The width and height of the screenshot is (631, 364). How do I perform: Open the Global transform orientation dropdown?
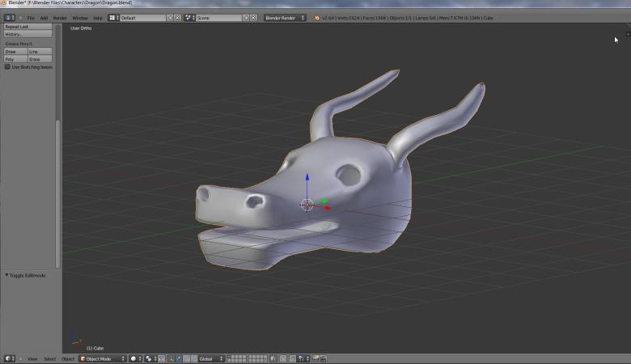pyautogui.click(x=210, y=358)
